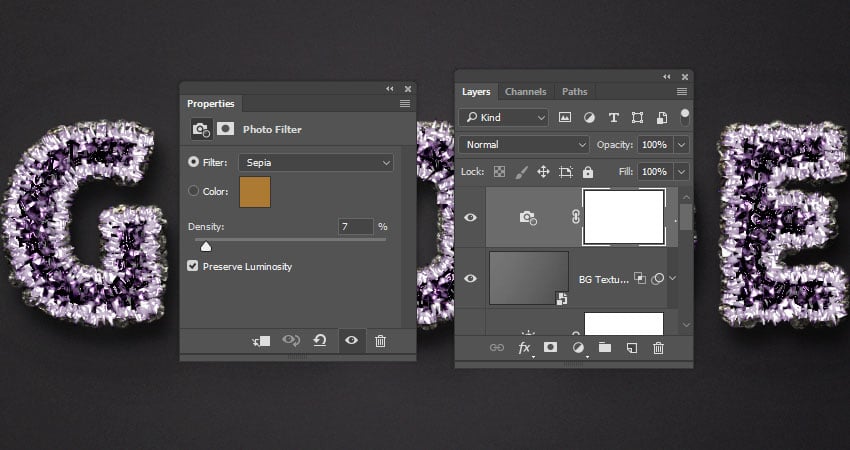Switch to the Layers tab
This screenshot has height=450, width=850.
point(476,92)
